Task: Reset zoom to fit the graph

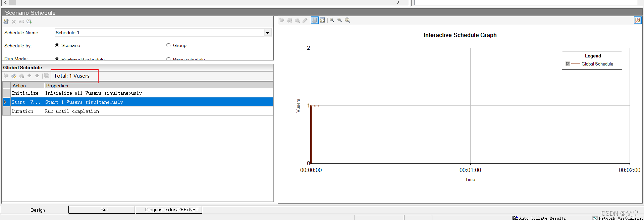Action: 347,20
